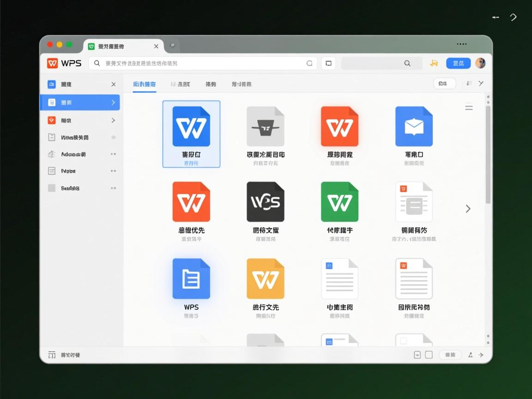Image resolution: width=532 pixels, height=399 pixels.
Task: Open the green WPS spreadsheet template icon
Action: (340, 201)
